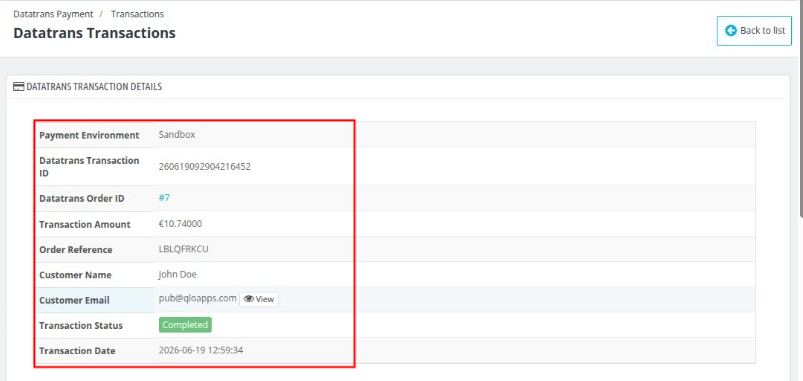Open the Datatrans Payment breadcrumb
Screen dimensions: 803x381
[53, 14]
